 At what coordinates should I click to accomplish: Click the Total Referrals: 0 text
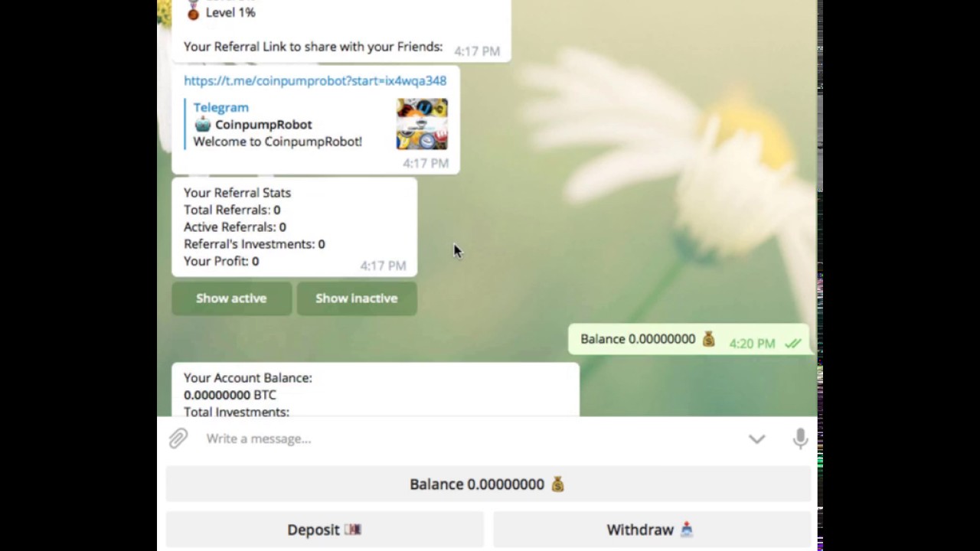coord(232,210)
